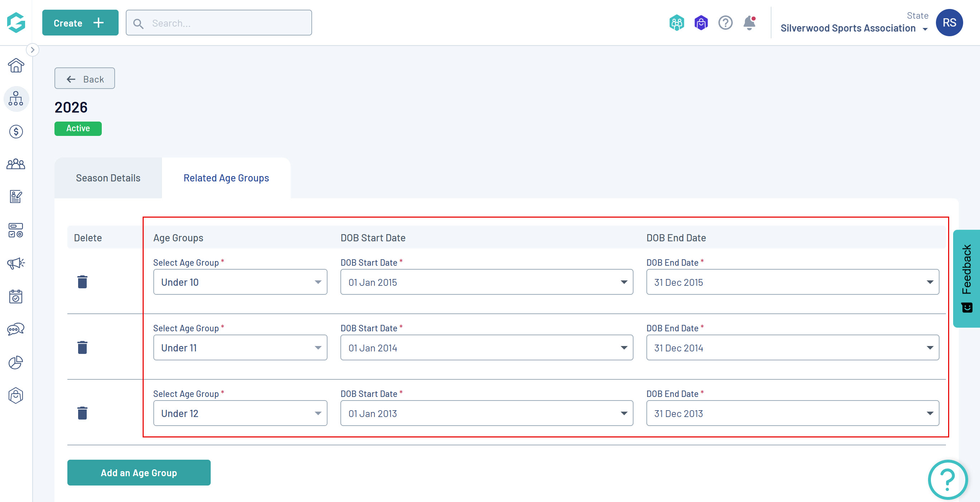Open the 31 Dec 2013 end date dropdown

(x=792, y=413)
